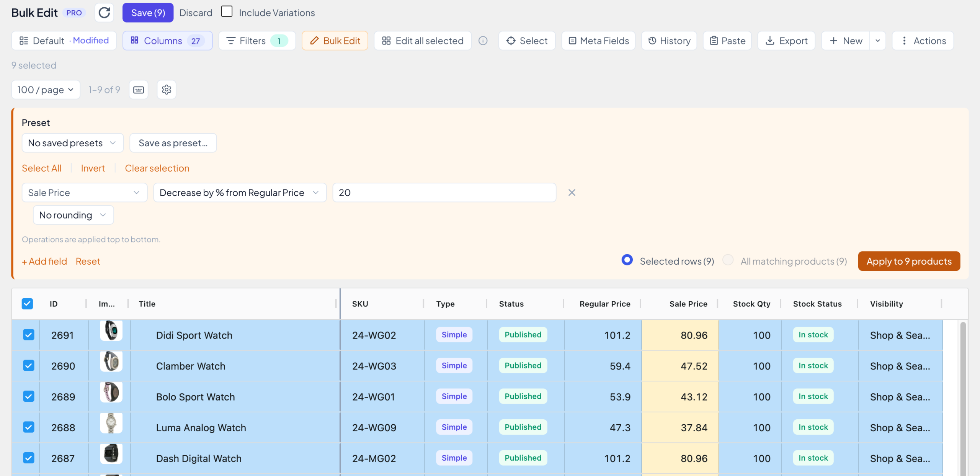Click the Paste button
The image size is (980, 476).
[727, 41]
